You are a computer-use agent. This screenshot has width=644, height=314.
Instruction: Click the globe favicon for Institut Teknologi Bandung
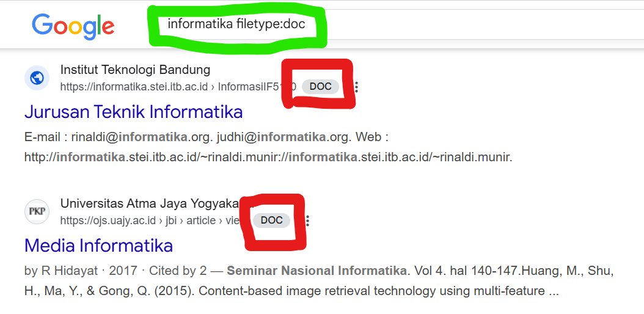tap(37, 78)
